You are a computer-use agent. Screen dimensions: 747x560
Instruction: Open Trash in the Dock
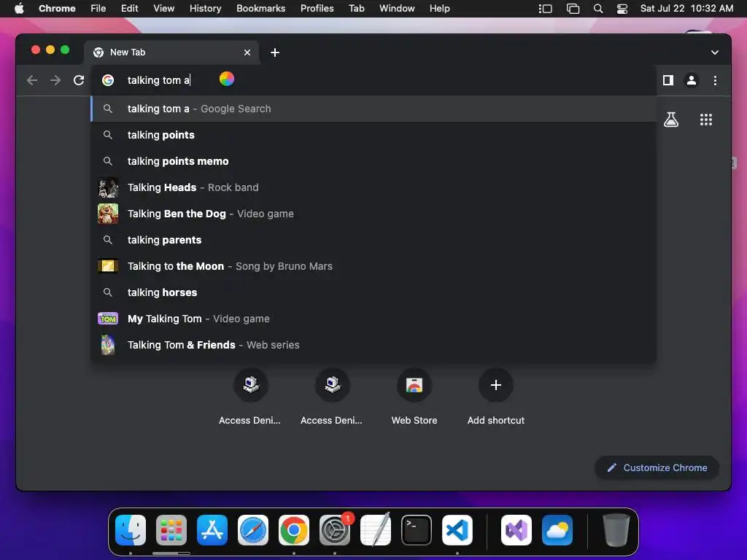point(616,530)
